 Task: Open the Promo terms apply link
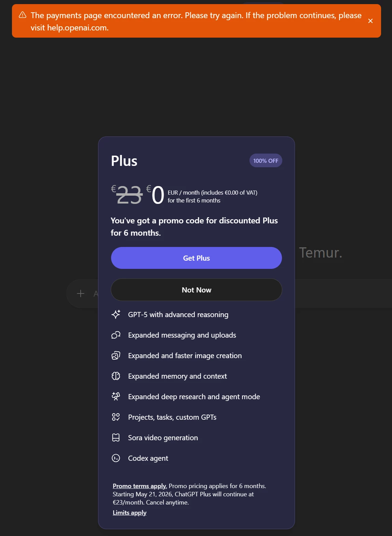139,486
